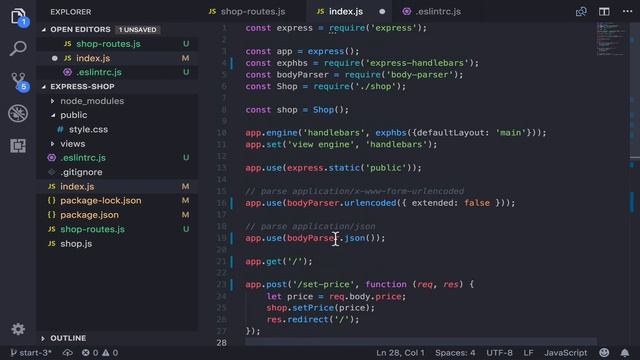640x360 pixels.
Task: Open the Debug view in the activity bar
Action: pyautogui.click(x=18, y=113)
